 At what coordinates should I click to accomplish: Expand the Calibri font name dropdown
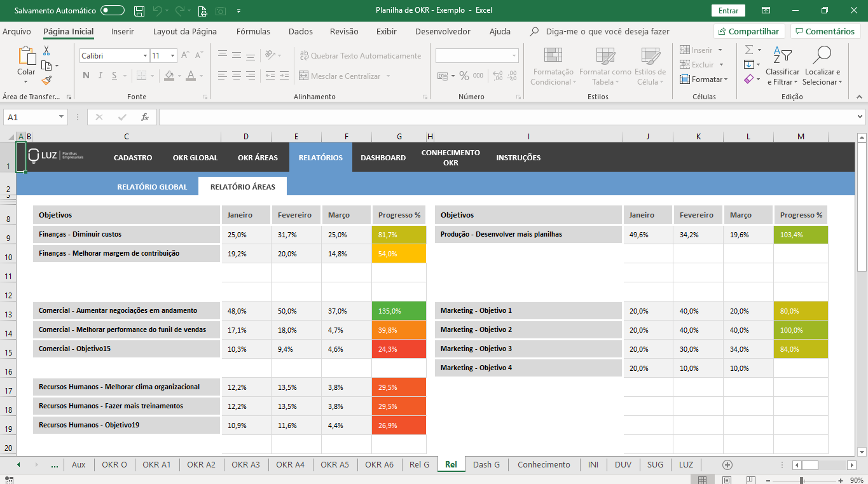tap(145, 56)
